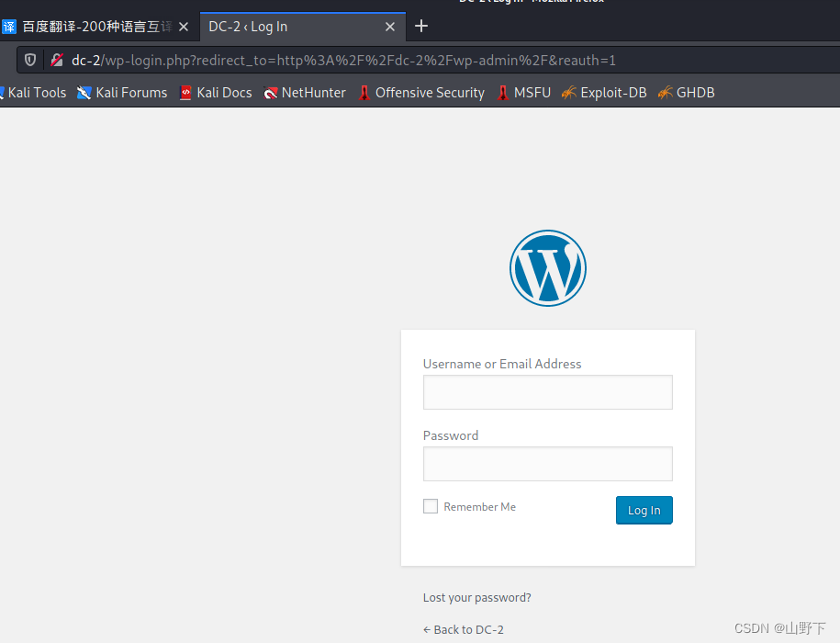
Task: Click the MSFU bookmark icon
Action: click(502, 93)
